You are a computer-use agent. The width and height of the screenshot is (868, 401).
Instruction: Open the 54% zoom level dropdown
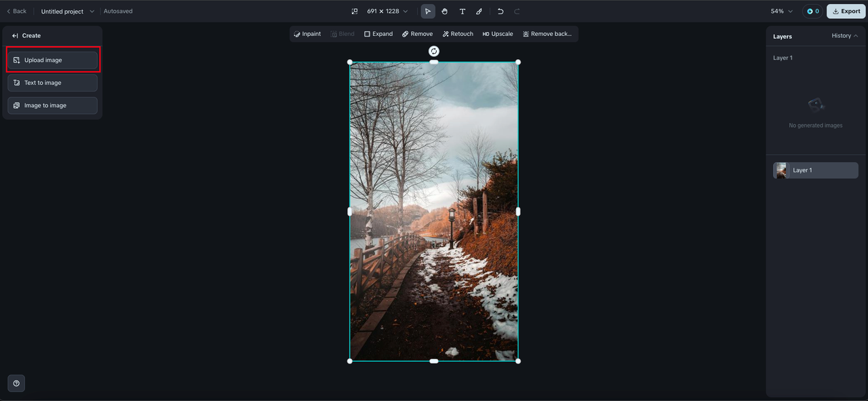click(781, 12)
